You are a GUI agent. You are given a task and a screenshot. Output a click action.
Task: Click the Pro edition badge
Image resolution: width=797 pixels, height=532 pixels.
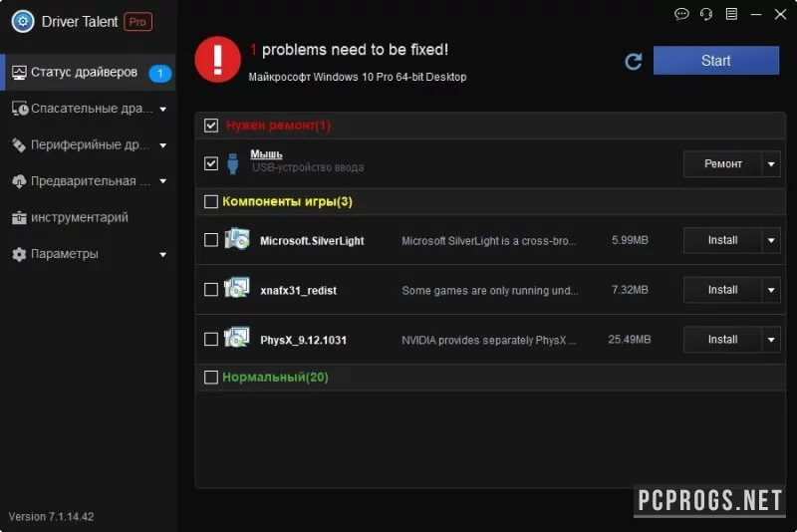137,22
